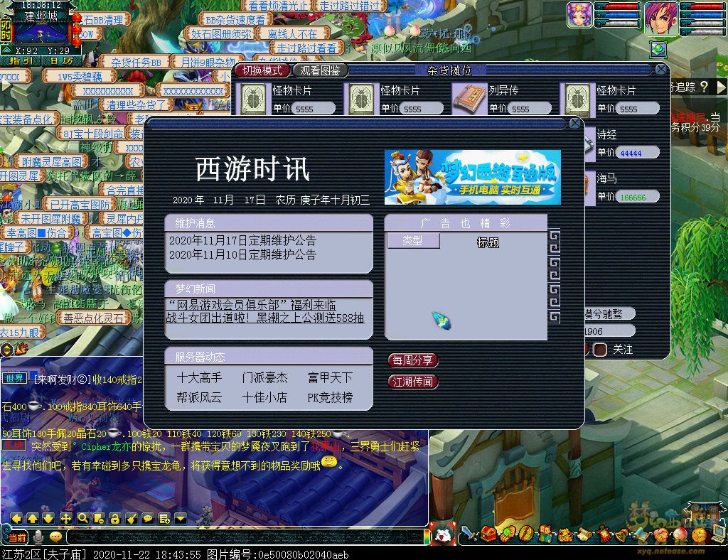Click the speech bubble icon in chat toolbar
Screen dimensions: 728x560
148,518
